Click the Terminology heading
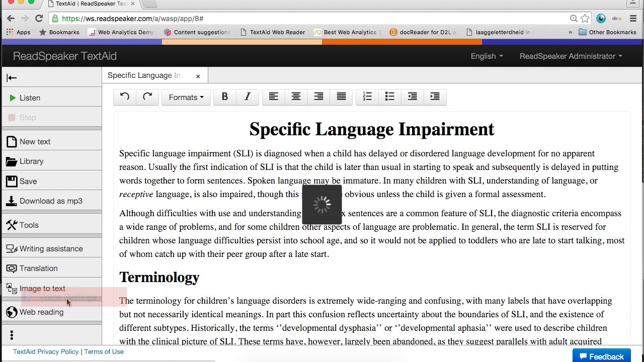Screen dimensions: 644x362 point(159,277)
